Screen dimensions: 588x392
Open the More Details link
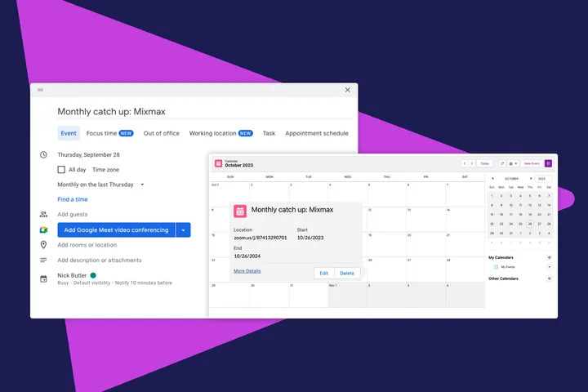click(x=247, y=271)
